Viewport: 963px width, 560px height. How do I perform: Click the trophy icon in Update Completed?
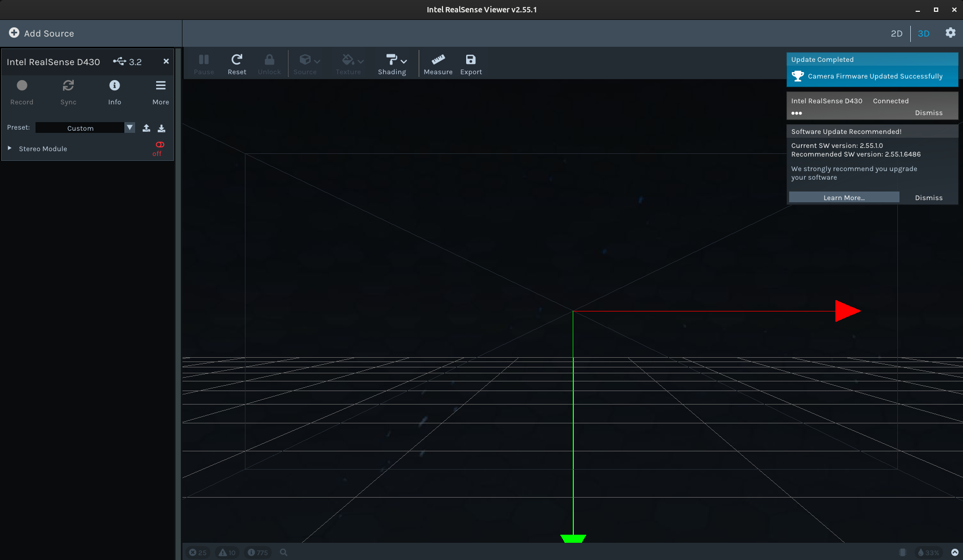(x=798, y=76)
